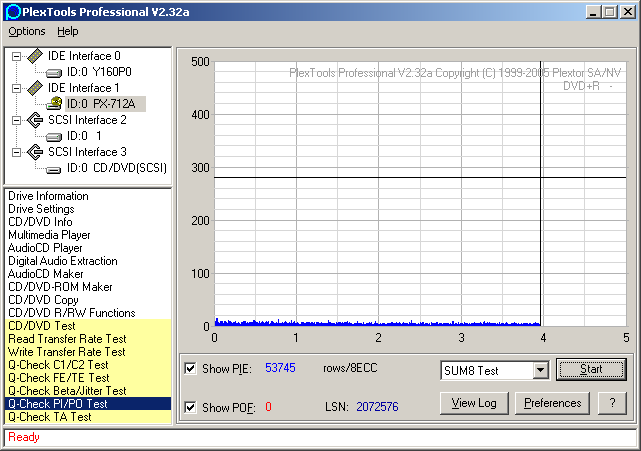
Task: Click the Start button
Action: [591, 370]
